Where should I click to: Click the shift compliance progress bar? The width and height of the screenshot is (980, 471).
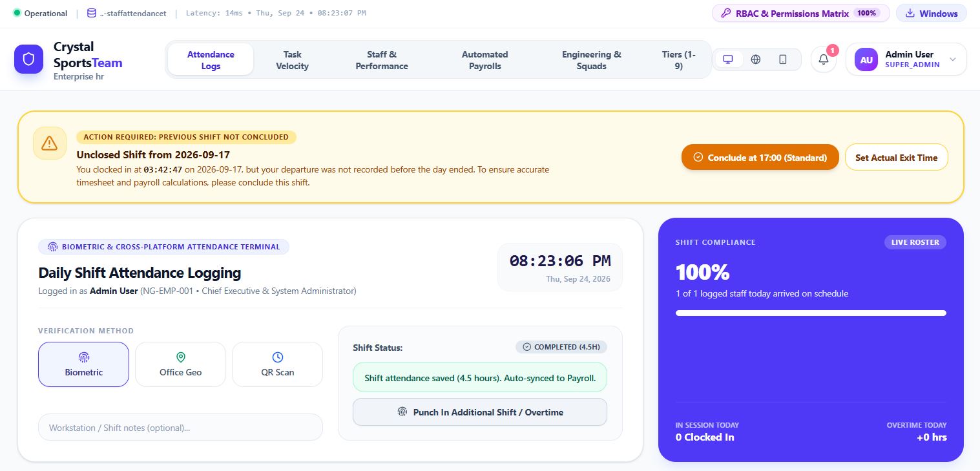811,313
